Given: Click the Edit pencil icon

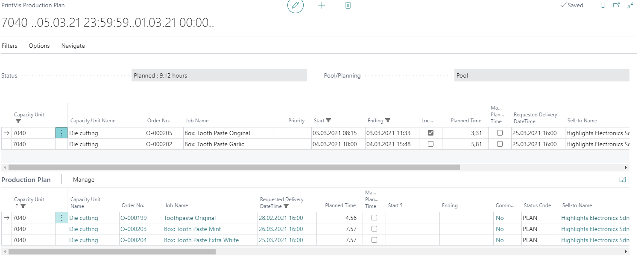Looking at the screenshot, I should coord(295,6).
